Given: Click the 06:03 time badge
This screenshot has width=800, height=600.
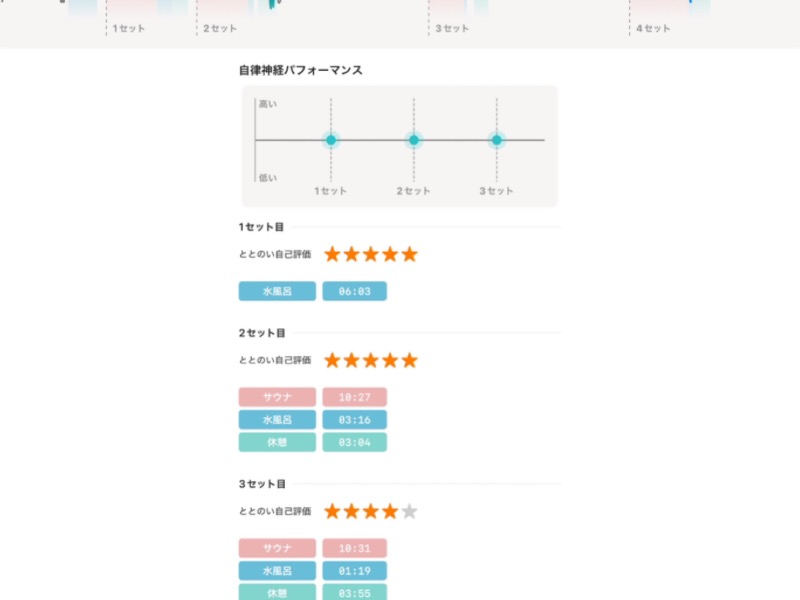Looking at the screenshot, I should click(x=354, y=291).
